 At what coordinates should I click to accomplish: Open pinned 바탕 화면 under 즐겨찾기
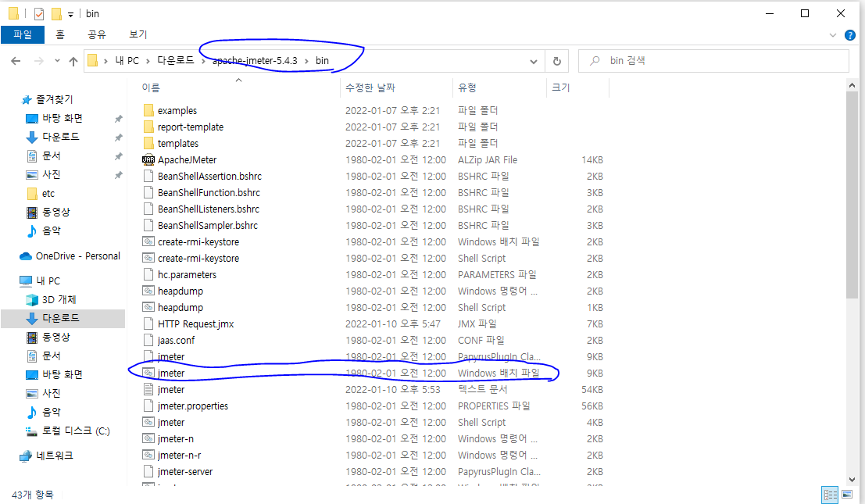click(63, 118)
